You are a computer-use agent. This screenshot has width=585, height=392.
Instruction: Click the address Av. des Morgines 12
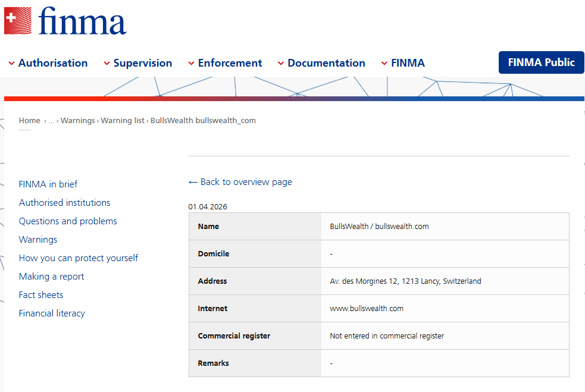pyautogui.click(x=405, y=281)
